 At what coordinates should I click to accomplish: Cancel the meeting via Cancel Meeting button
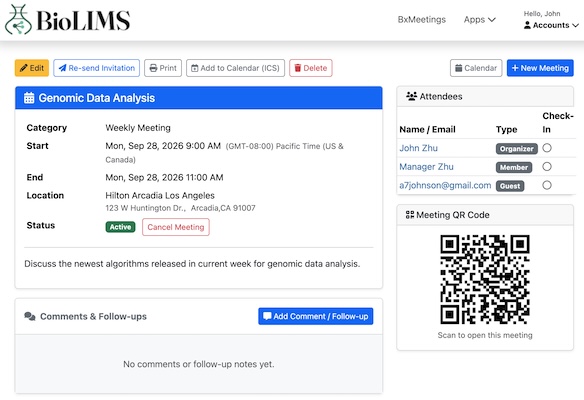176,227
